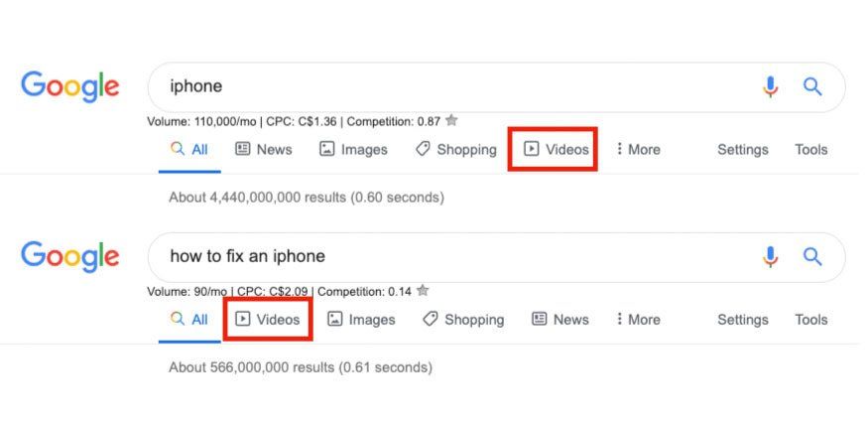Open the top Google logo
The width and height of the screenshot is (868, 422).
pos(69,87)
